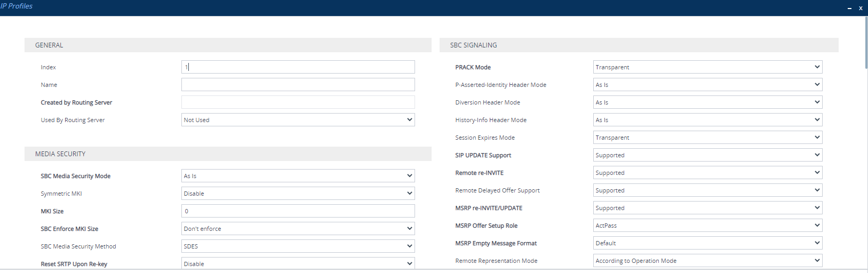
Task: Expand the Session Expires Mode dropdown
Action: click(x=707, y=138)
